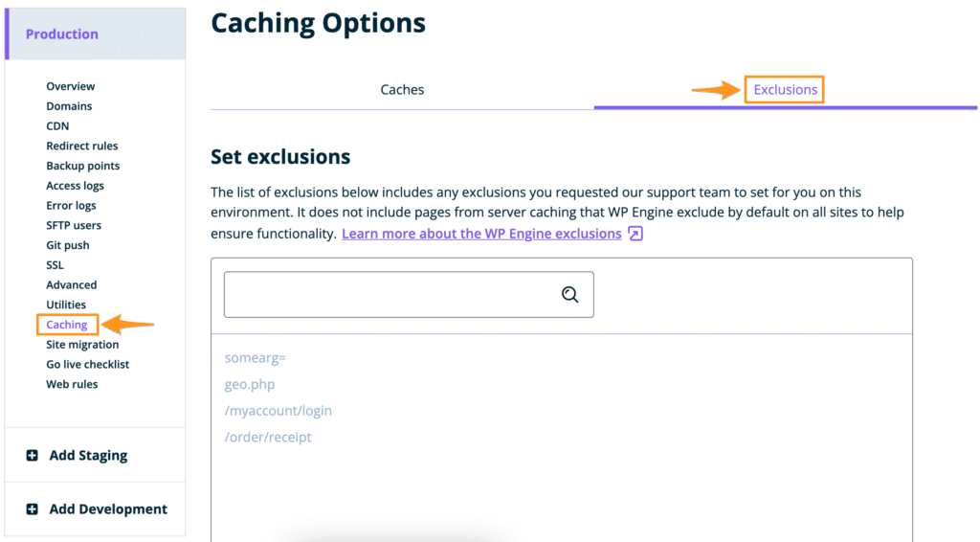This screenshot has width=980, height=542.
Task: Open the Go live checklist
Action: (88, 365)
